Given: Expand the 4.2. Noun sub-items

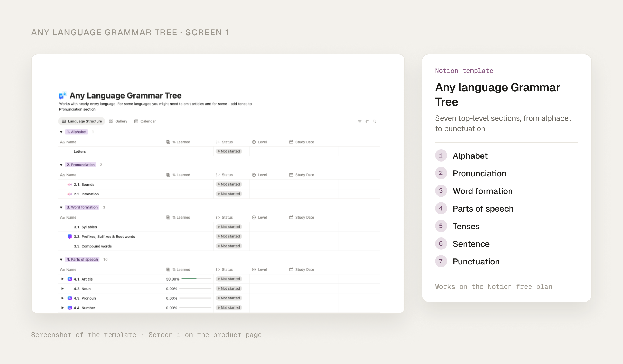Looking at the screenshot, I should 62,289.
